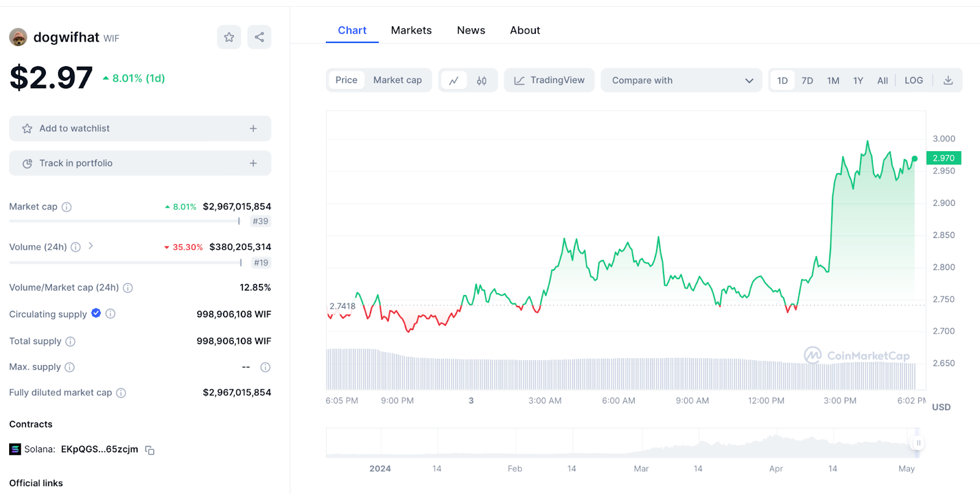Click the Volume rank progress bar
Image resolution: width=980 pixels, height=494 pixels.
click(x=126, y=263)
